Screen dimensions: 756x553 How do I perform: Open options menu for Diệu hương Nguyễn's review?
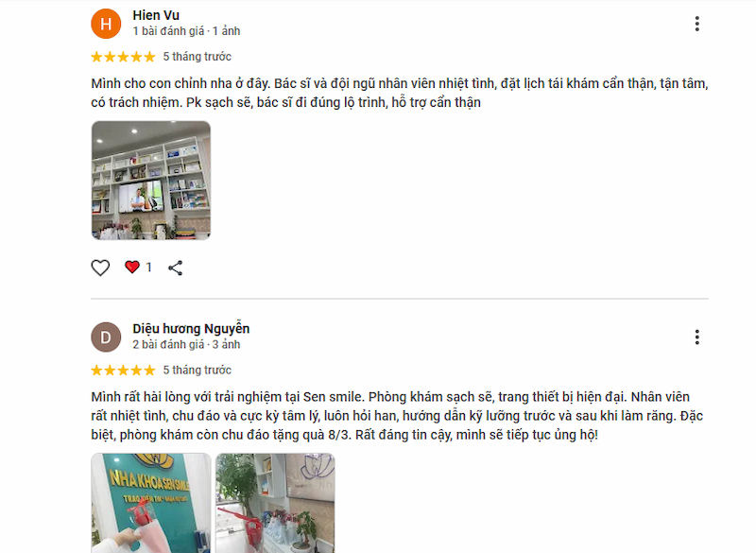696,337
